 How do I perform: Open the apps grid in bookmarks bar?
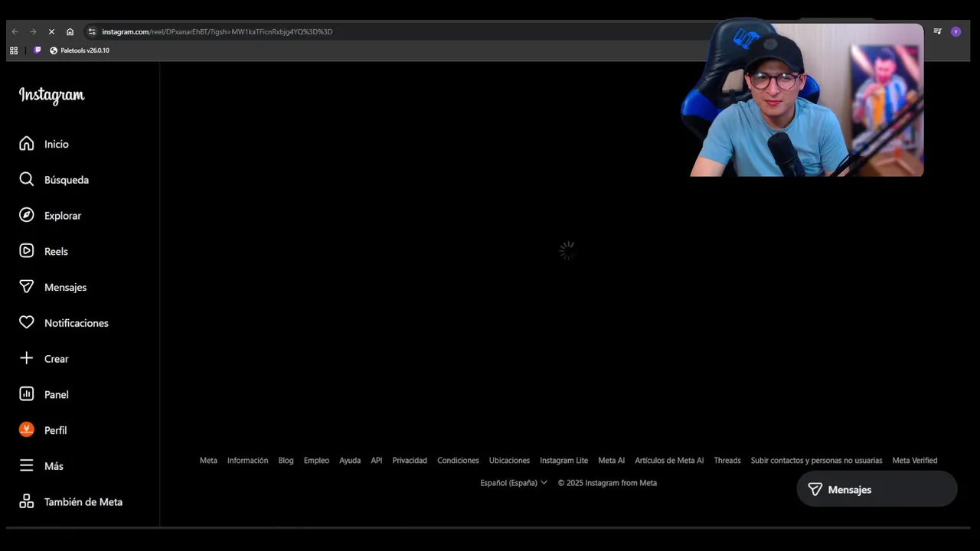pos(14,51)
